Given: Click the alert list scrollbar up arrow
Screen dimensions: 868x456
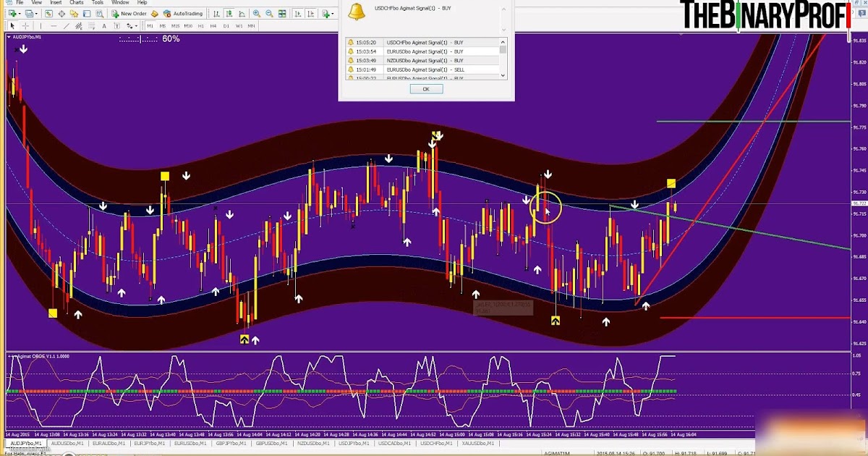Looking at the screenshot, I should 504,42.
